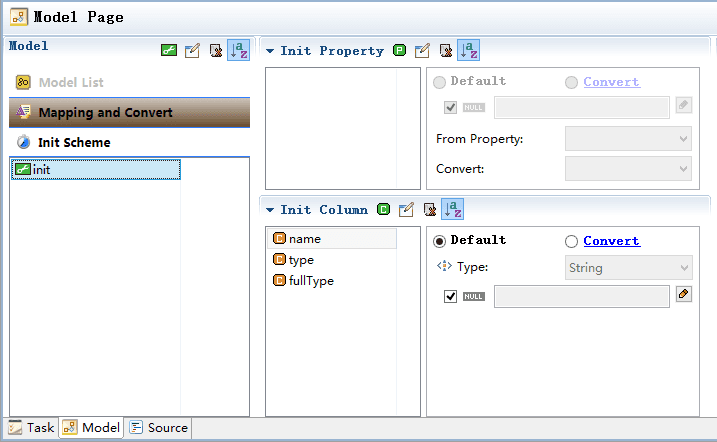Click the green add-scheme icon in Model header
The height and width of the screenshot is (442, 717).
[169, 50]
